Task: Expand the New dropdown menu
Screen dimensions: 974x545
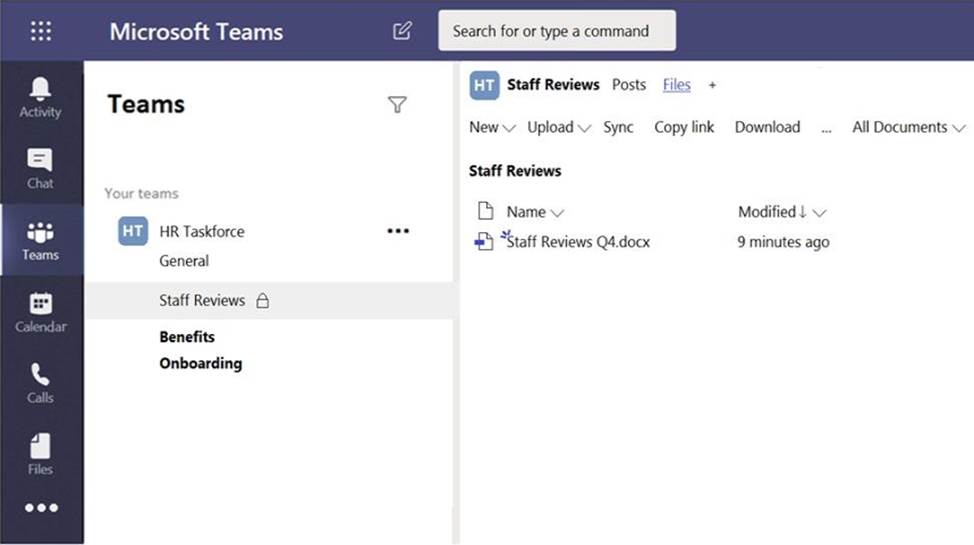Action: pyautogui.click(x=492, y=127)
